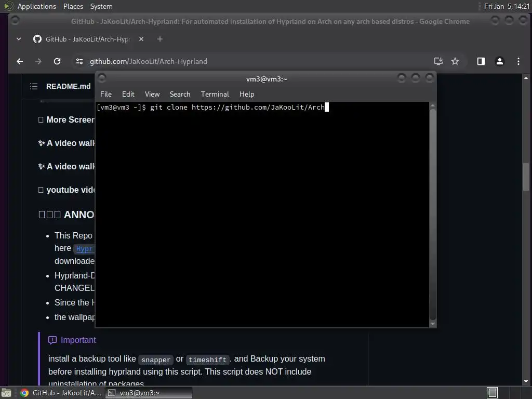The image size is (532, 399).
Task: Go back in Chrome with the back arrow
Action: [20, 61]
